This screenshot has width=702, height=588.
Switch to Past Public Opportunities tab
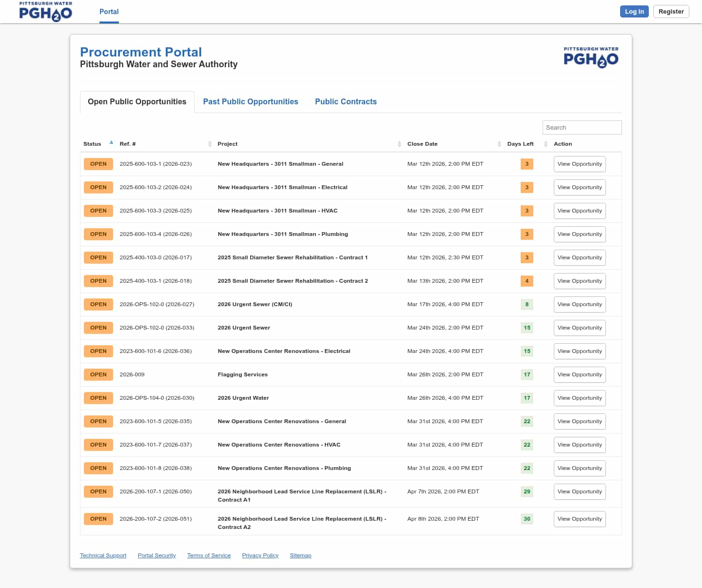point(251,101)
